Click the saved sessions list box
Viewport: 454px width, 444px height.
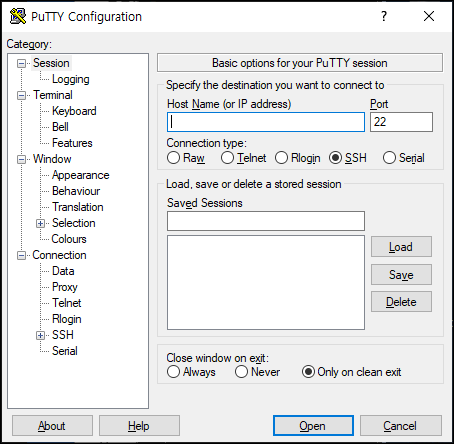[266, 283]
